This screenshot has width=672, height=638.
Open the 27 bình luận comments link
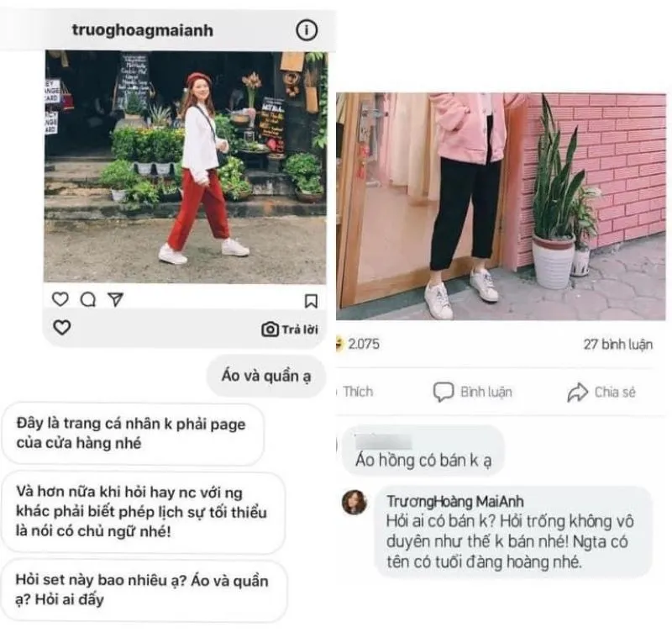(617, 345)
